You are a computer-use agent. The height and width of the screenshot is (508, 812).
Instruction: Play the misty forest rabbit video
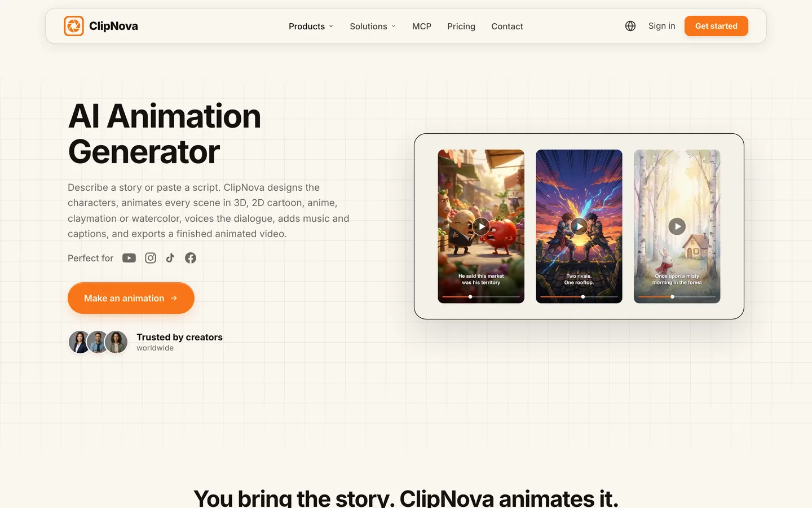[x=677, y=226]
